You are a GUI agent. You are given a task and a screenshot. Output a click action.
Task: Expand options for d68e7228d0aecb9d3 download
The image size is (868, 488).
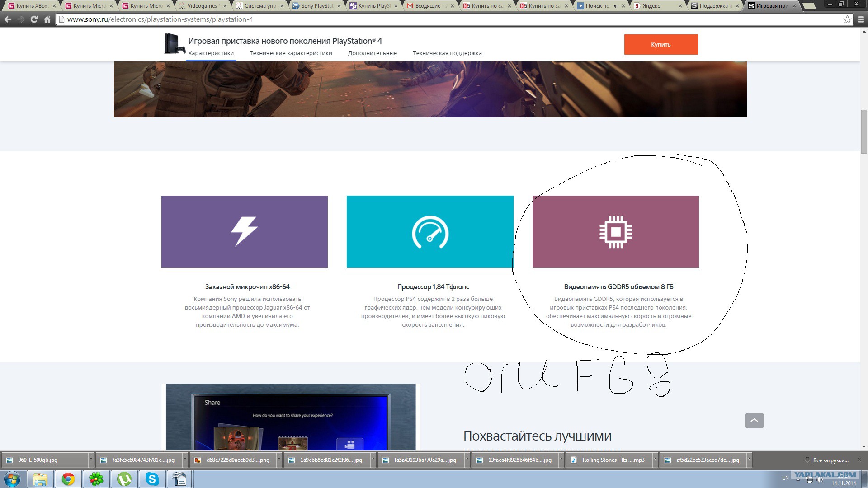pos(279,460)
